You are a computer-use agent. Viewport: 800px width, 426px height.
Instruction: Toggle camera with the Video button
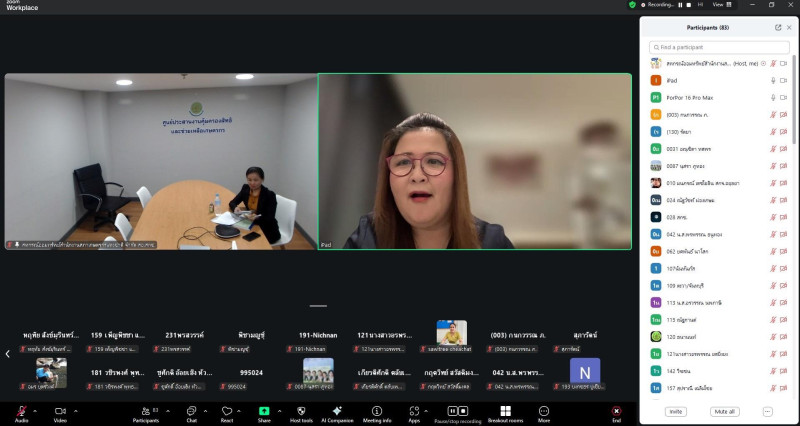60,412
